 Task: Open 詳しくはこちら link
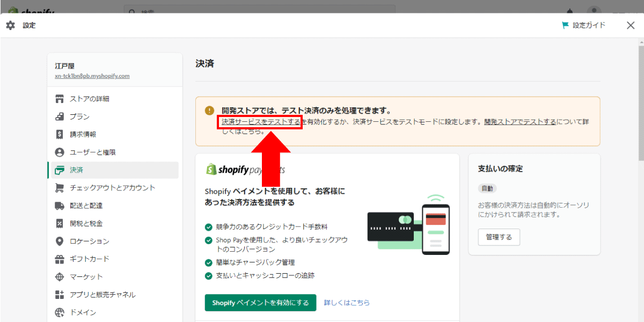[x=347, y=303]
